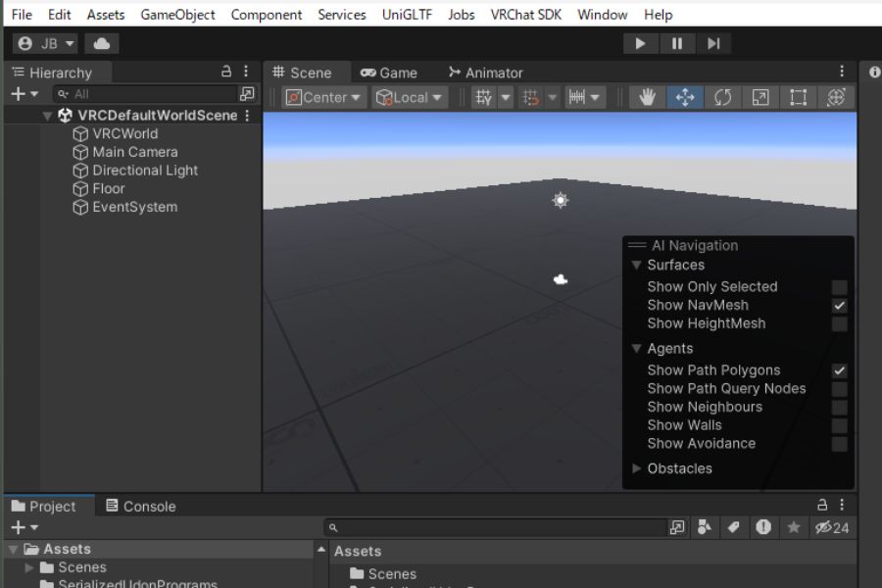
Task: Disable Show NavMesh checkbox
Action: pyautogui.click(x=839, y=306)
